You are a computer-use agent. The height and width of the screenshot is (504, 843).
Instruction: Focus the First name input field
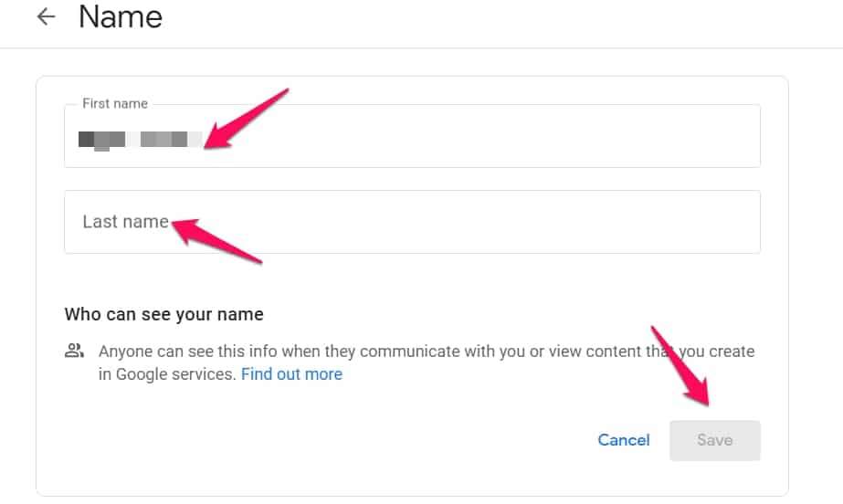coord(412,136)
